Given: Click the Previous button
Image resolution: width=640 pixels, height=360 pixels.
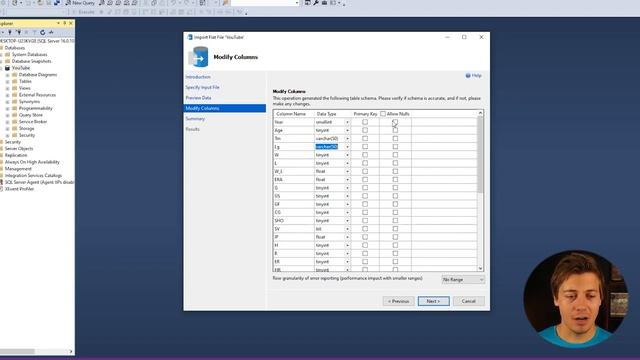Looking at the screenshot, I should [398, 301].
